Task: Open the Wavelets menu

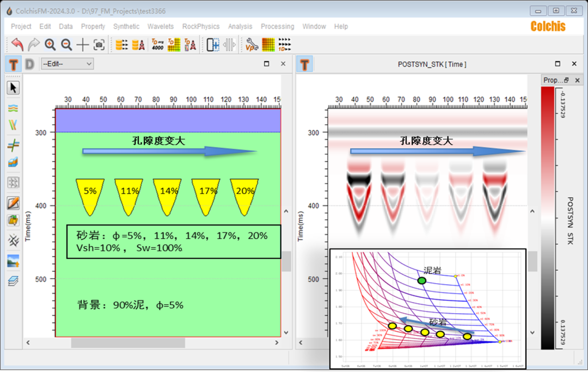Action: [x=161, y=26]
